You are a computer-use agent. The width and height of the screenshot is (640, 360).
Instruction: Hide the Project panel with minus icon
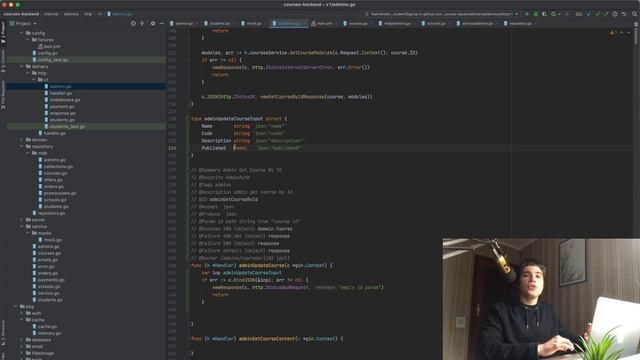(x=161, y=24)
